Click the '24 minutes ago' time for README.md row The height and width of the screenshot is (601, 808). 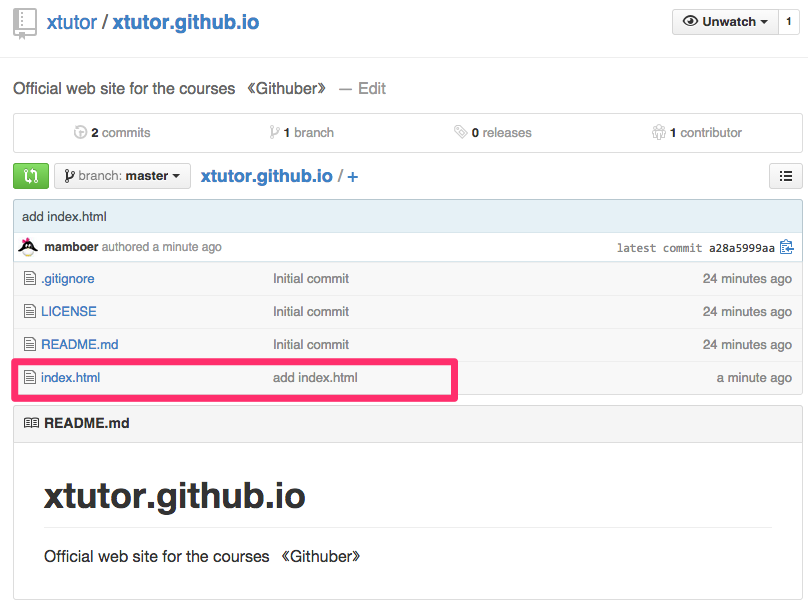pos(747,344)
